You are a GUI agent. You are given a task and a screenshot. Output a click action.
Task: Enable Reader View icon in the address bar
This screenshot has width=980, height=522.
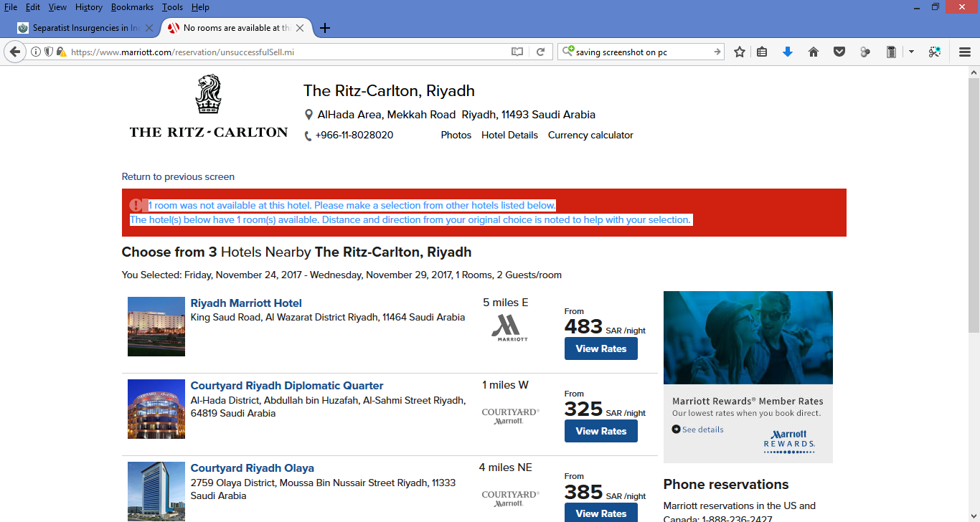coord(517,52)
